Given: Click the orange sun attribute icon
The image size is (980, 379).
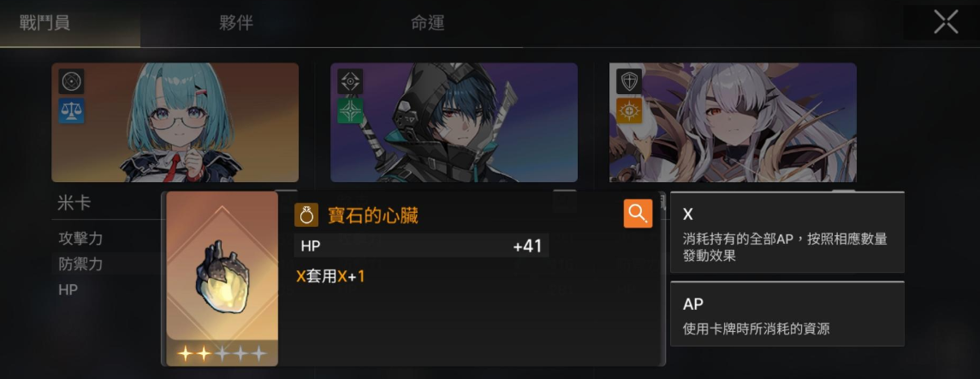Looking at the screenshot, I should tap(629, 110).
